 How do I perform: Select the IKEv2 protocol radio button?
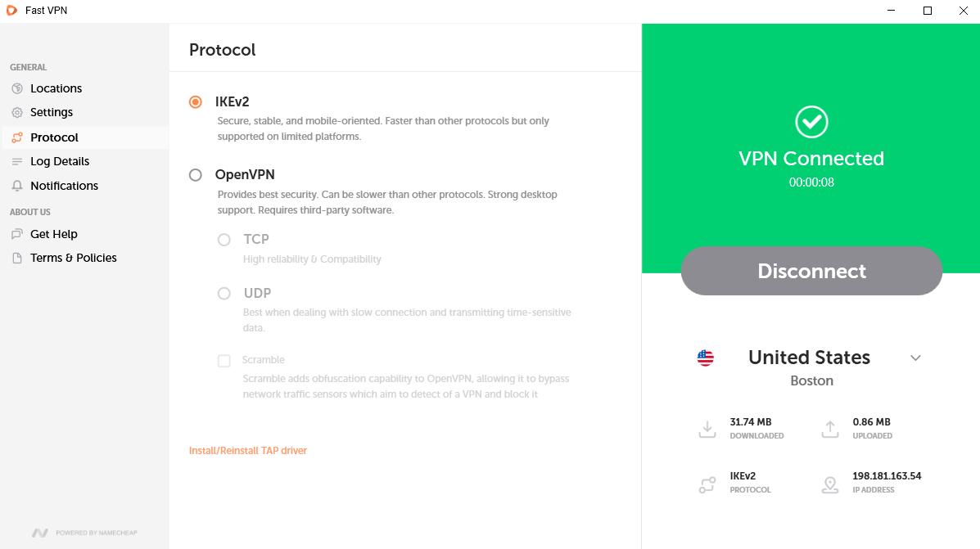pos(196,102)
